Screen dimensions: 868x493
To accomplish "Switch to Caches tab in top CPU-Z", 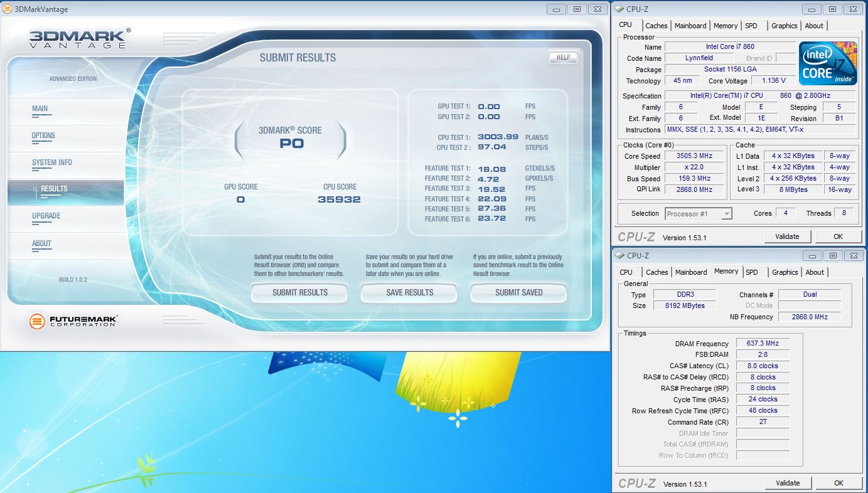I will [656, 26].
